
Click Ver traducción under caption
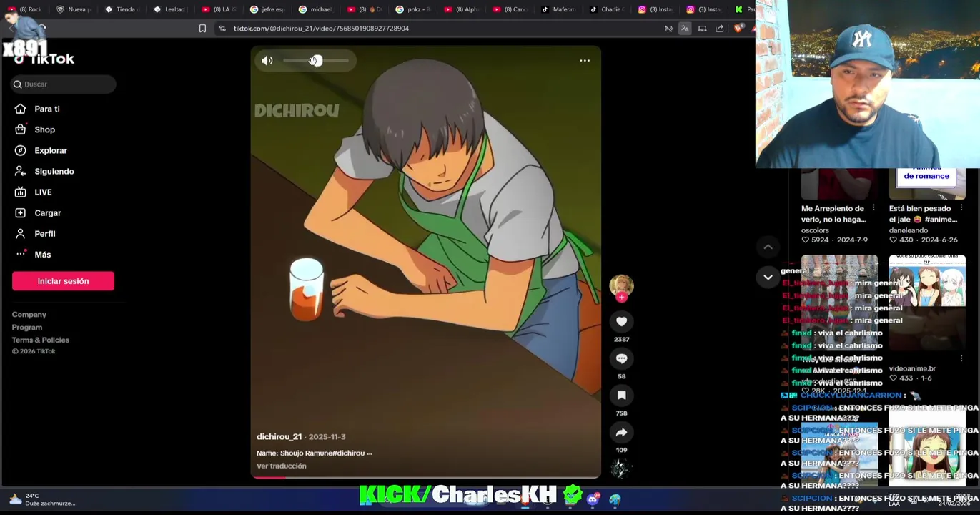[x=281, y=466]
